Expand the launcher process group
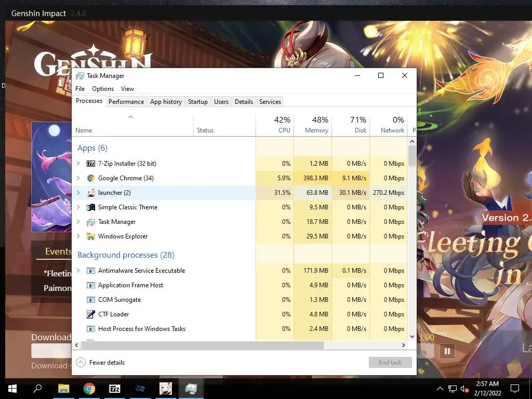Image resolution: width=532 pixels, height=399 pixels. tap(78, 193)
